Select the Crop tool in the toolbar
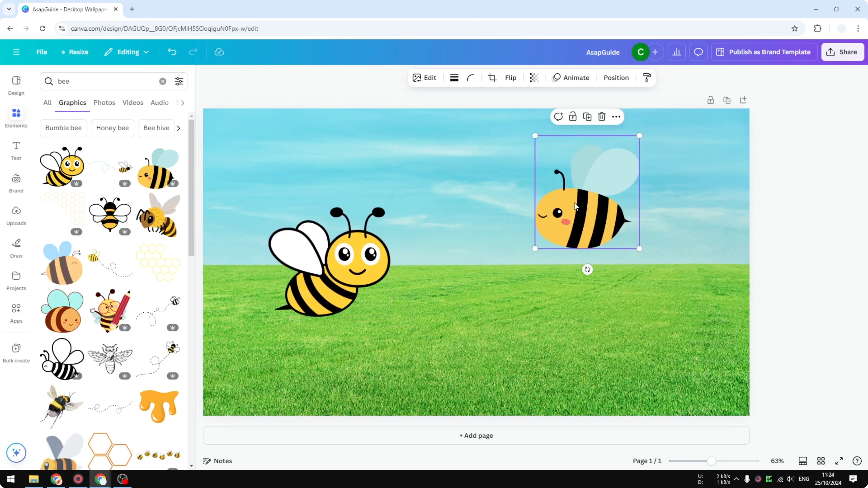This screenshot has height=488, width=868. coord(492,78)
